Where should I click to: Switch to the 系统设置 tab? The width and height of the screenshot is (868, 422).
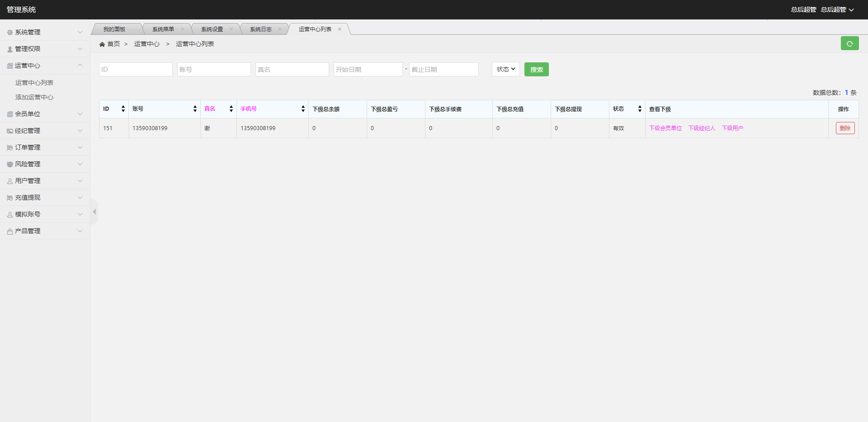pyautogui.click(x=212, y=29)
